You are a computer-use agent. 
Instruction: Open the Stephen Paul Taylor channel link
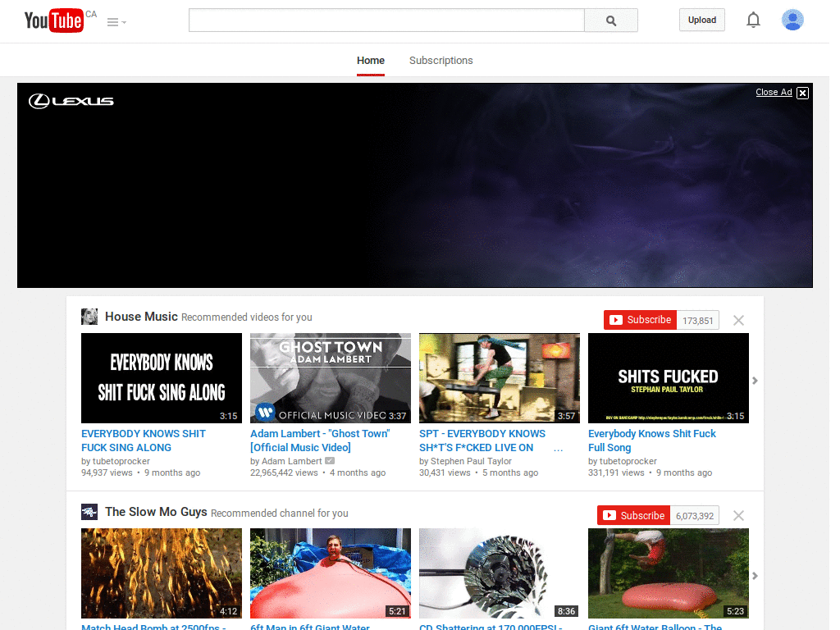(x=471, y=461)
